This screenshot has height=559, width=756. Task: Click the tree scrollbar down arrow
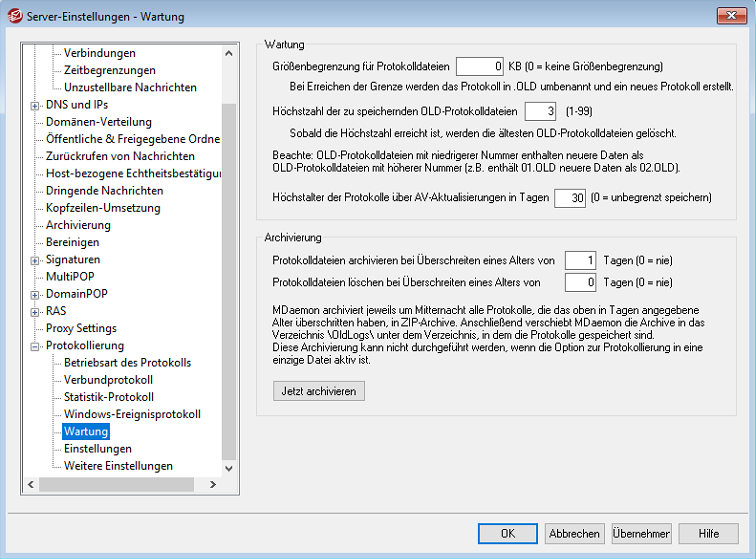point(229,467)
